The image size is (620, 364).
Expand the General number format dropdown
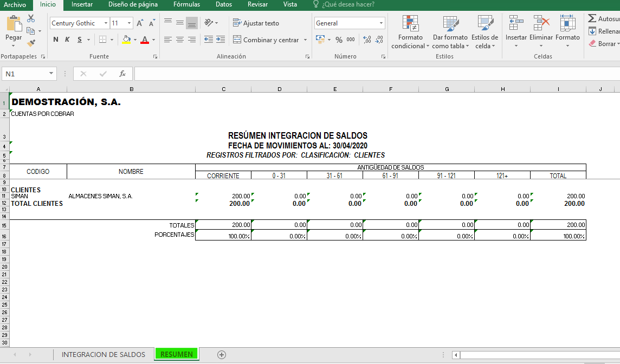coord(381,23)
